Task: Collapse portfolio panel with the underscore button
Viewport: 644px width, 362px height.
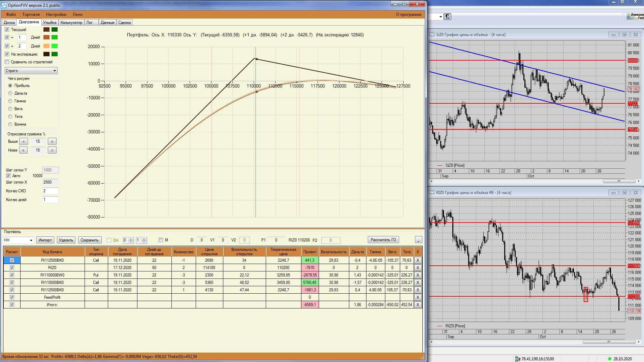Action: pyautogui.click(x=418, y=240)
